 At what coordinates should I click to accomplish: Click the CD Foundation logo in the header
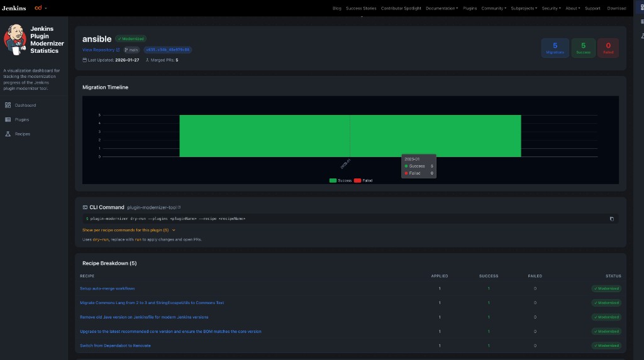click(38, 8)
